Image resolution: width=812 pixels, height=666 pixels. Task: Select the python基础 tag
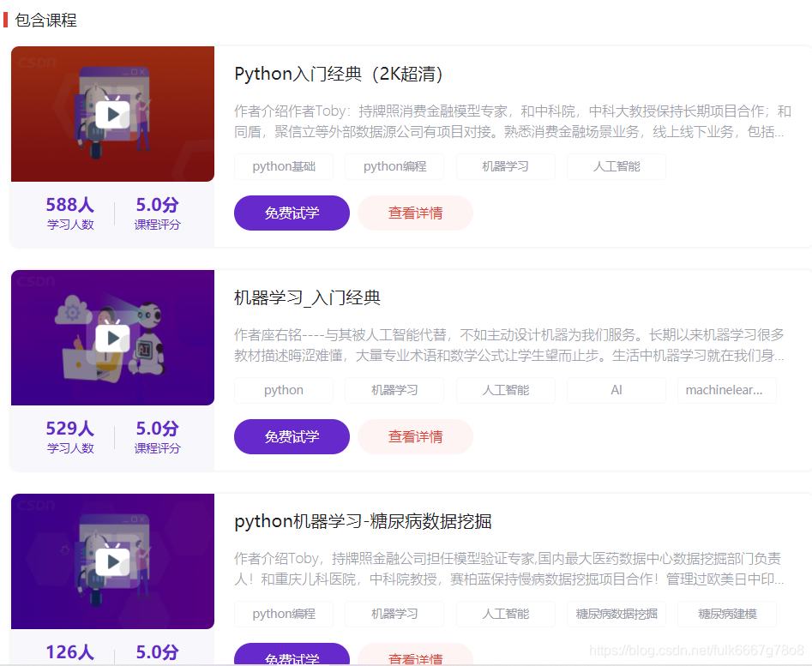(284, 166)
